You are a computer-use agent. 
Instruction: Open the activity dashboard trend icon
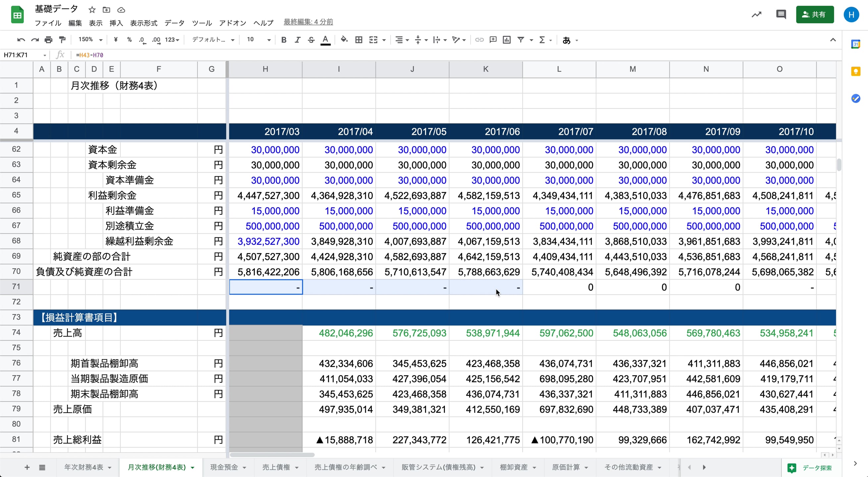pyautogui.click(x=756, y=15)
